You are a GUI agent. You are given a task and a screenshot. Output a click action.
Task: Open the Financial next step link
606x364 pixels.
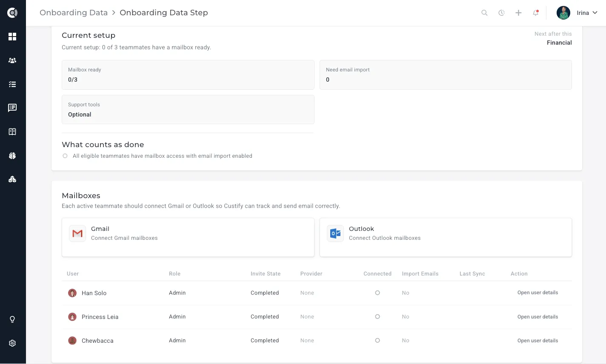[559, 43]
